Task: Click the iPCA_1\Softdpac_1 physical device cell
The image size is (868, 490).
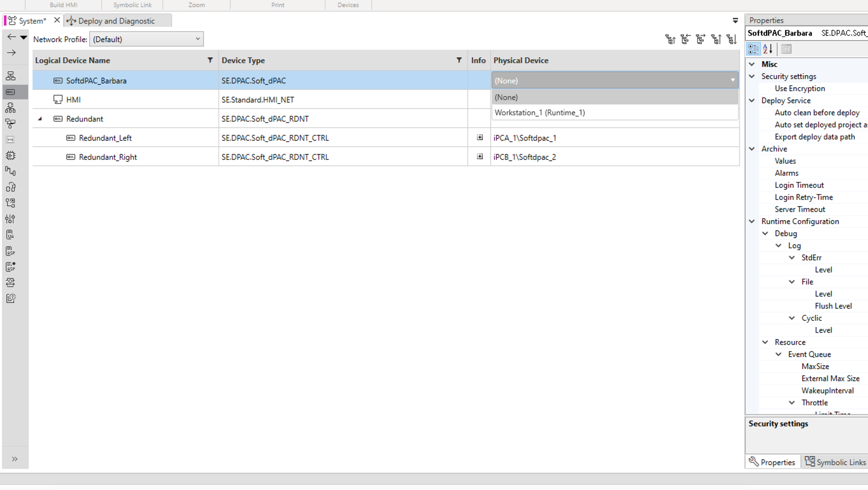Action: [615, 138]
